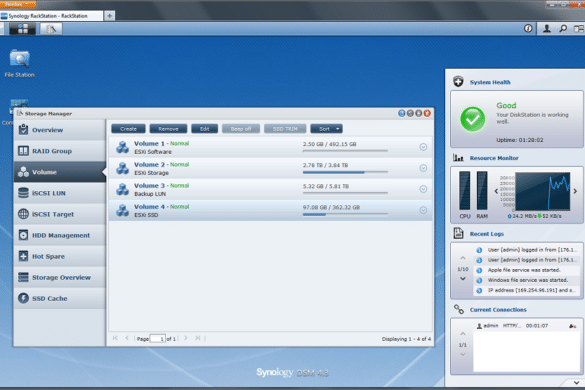Screen dimensions: 585x390
Task: Click 'Apple file service was started.' log
Action: point(524,270)
